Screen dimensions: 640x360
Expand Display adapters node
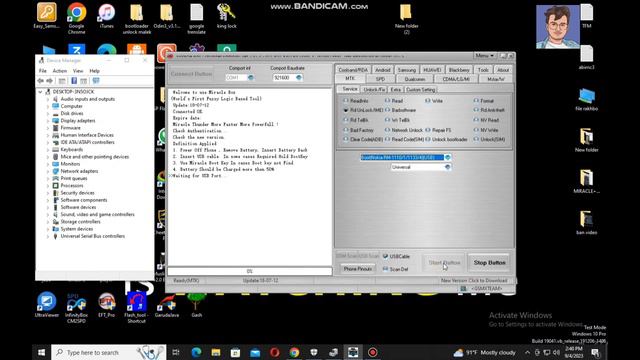click(47, 121)
